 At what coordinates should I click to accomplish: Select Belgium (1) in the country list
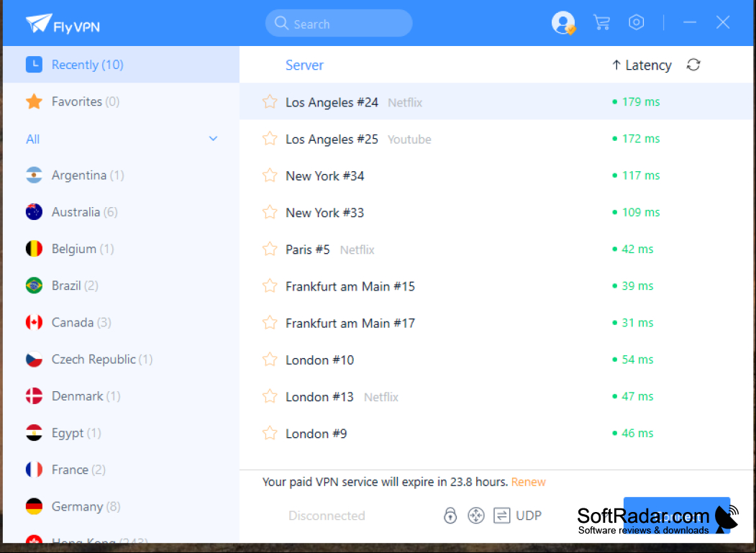[121, 249]
